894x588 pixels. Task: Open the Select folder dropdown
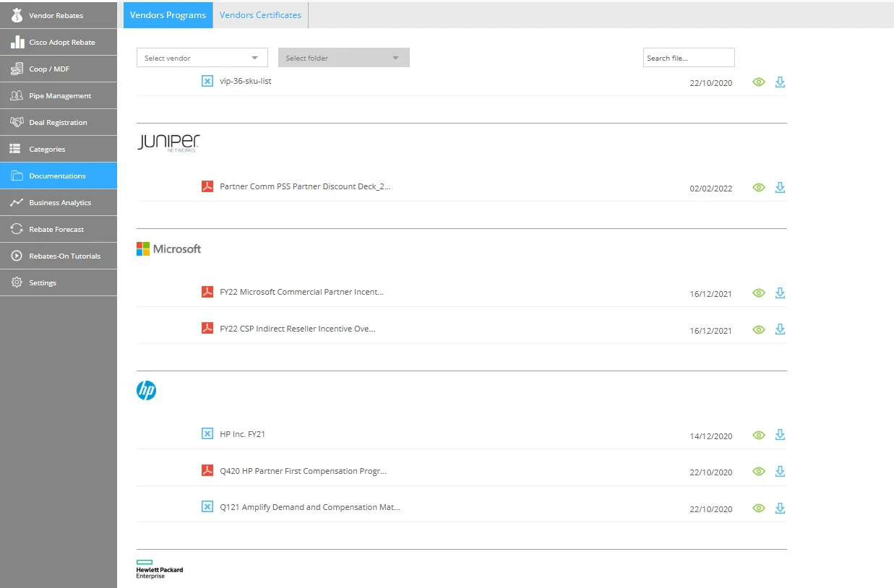(x=344, y=58)
